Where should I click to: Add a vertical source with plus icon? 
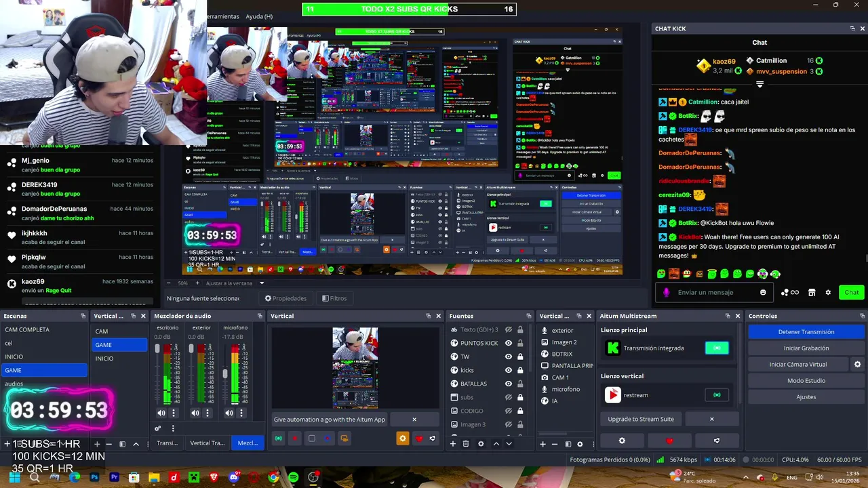point(542,444)
